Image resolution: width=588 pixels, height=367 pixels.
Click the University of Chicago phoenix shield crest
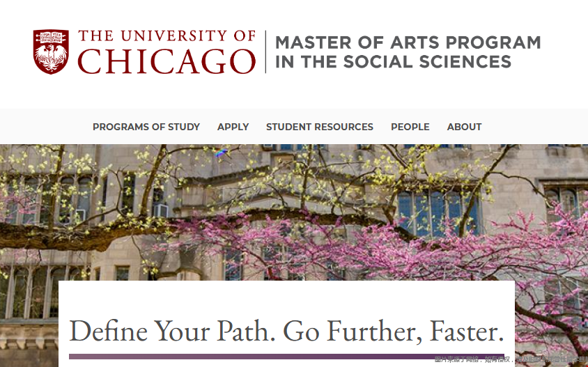click(x=51, y=52)
